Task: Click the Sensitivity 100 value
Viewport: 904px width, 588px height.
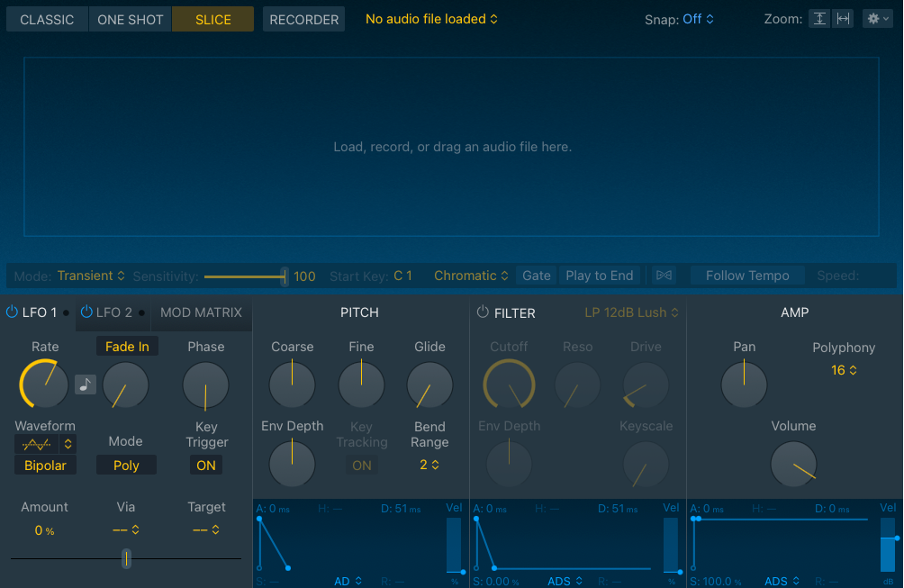Action: click(x=304, y=276)
